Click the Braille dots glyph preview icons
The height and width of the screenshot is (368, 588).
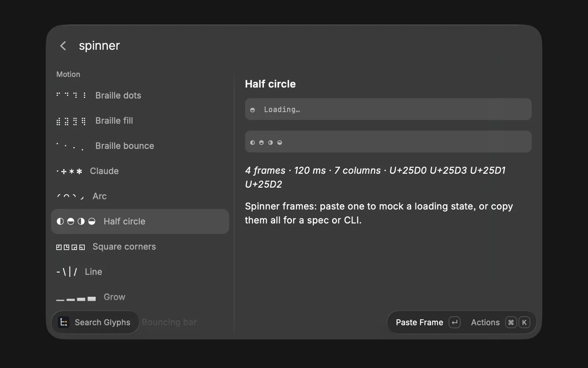point(71,95)
